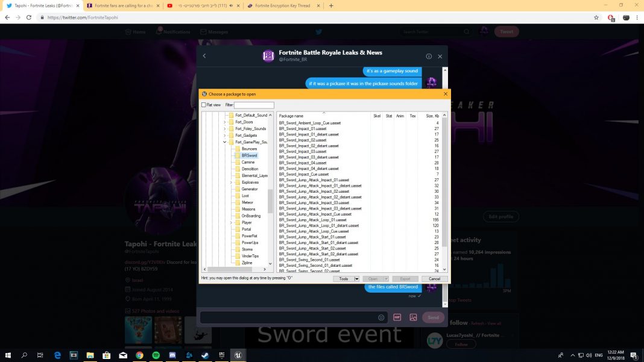Close the Twitter direct message window

(x=440, y=56)
